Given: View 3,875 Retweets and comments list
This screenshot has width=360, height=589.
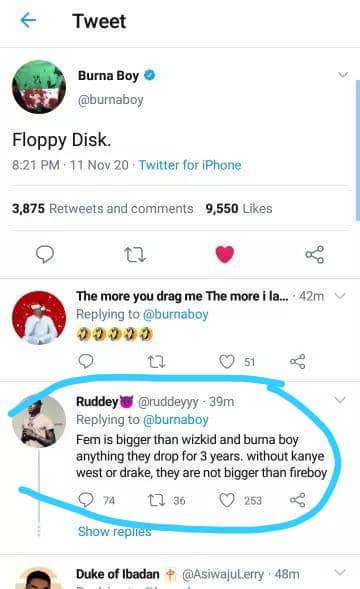Looking at the screenshot, I should click(x=103, y=208).
